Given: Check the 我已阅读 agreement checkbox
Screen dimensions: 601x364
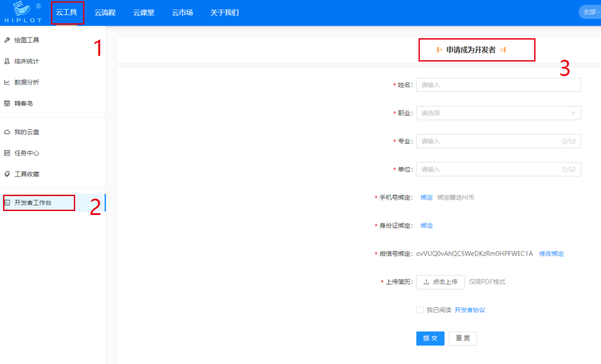Looking at the screenshot, I should [x=420, y=309].
